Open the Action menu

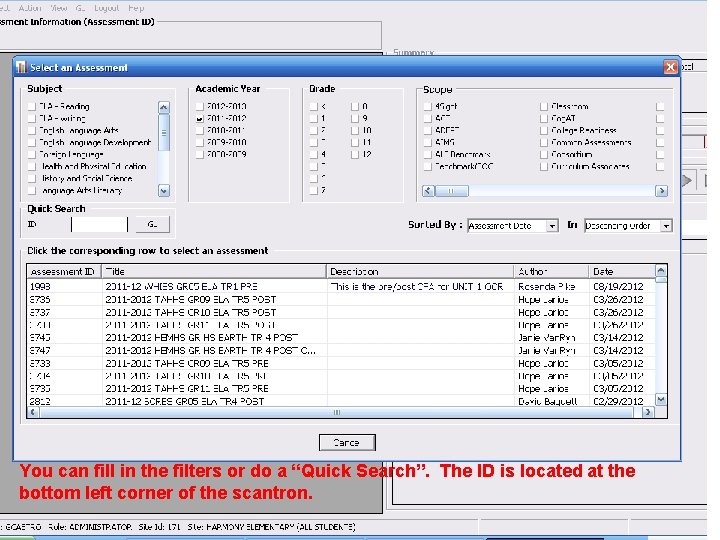coord(30,8)
